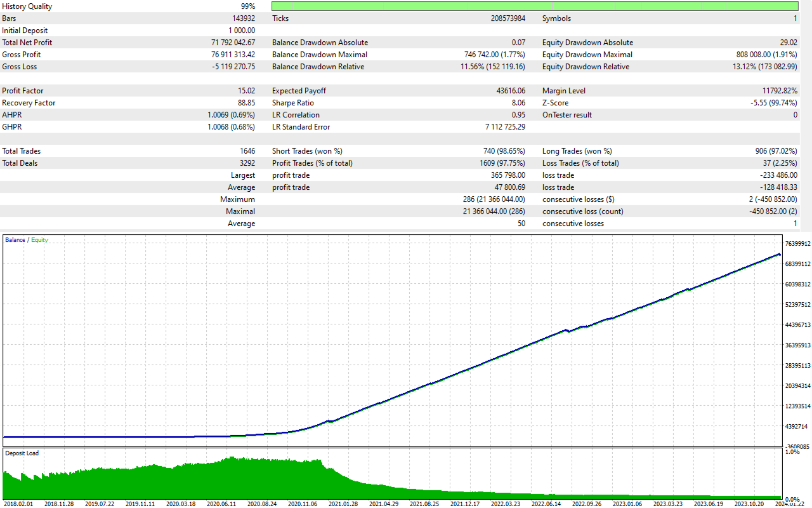Image resolution: width=812 pixels, height=508 pixels.
Task: Click the green History Quality progress bar
Action: (534, 6)
